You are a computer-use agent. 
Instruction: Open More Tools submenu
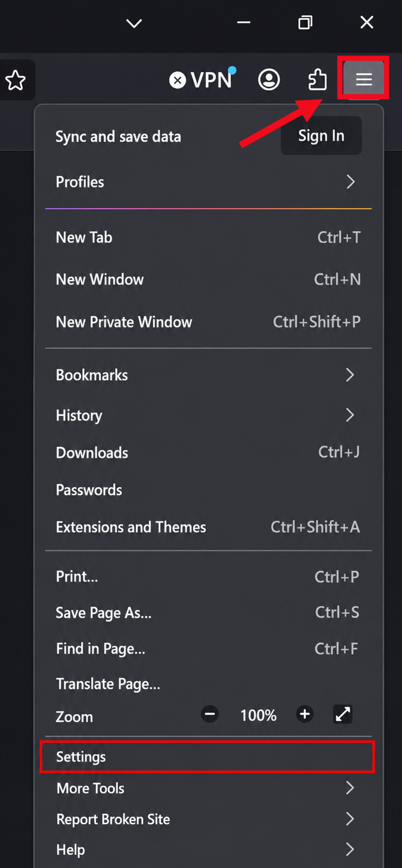tap(208, 788)
